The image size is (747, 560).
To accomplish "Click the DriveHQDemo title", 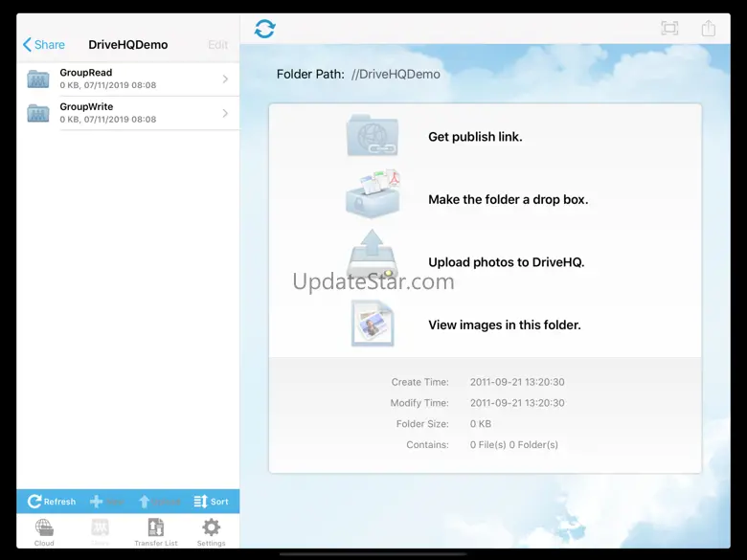I will pos(128,45).
